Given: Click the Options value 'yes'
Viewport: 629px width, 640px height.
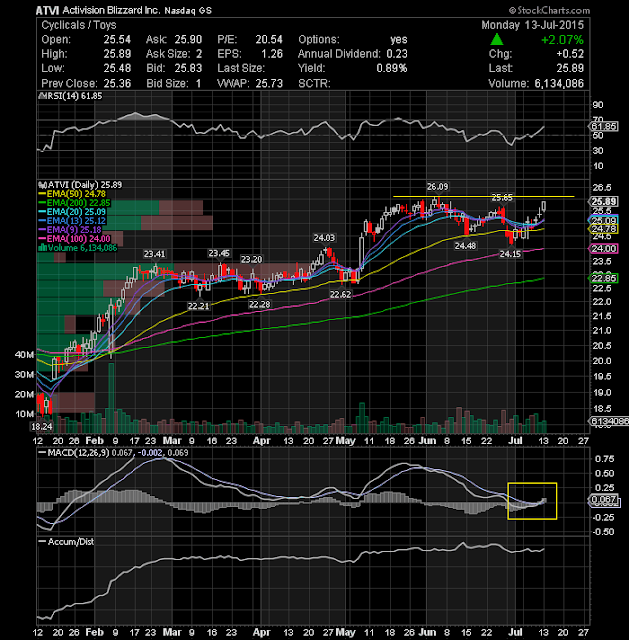Looking at the screenshot, I should (x=399, y=40).
